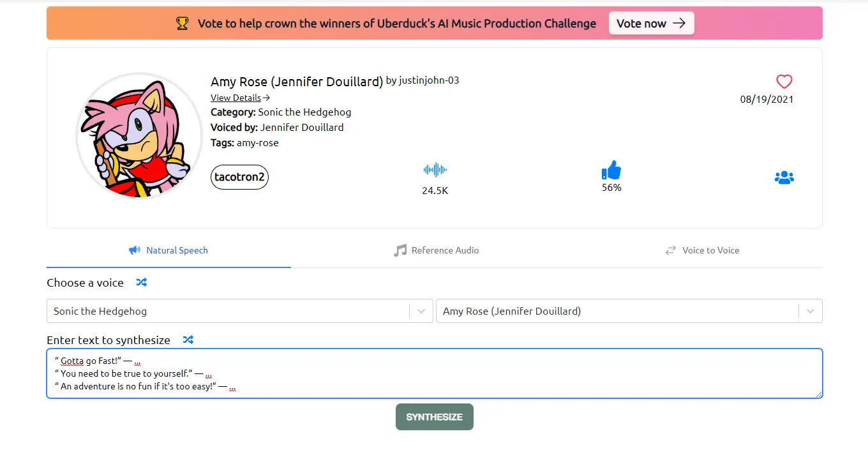
Task: Open the justinjohn-03 author link
Action: tap(429, 80)
